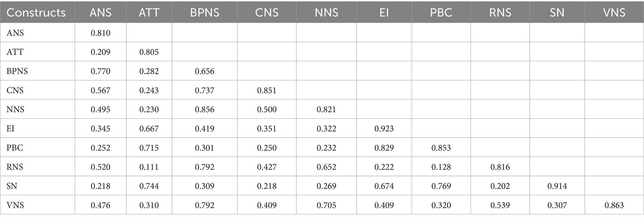Select the cell with value 0.856
The image size is (644, 220).
tap(205, 110)
